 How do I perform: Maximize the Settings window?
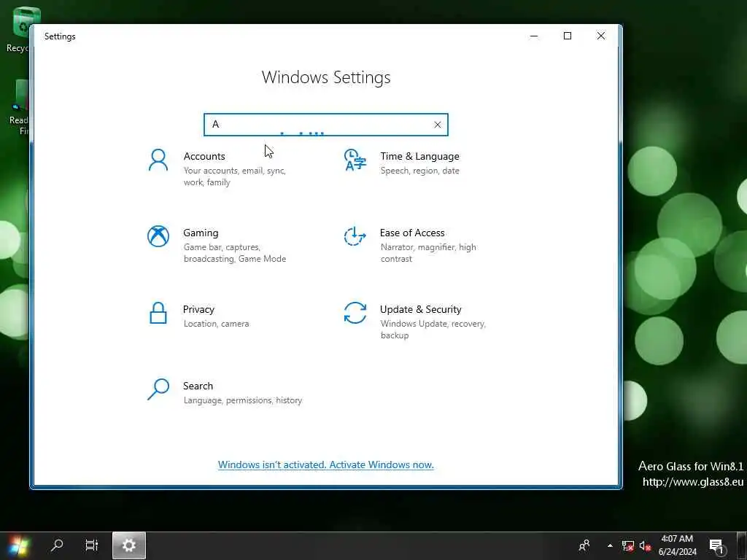coord(568,36)
